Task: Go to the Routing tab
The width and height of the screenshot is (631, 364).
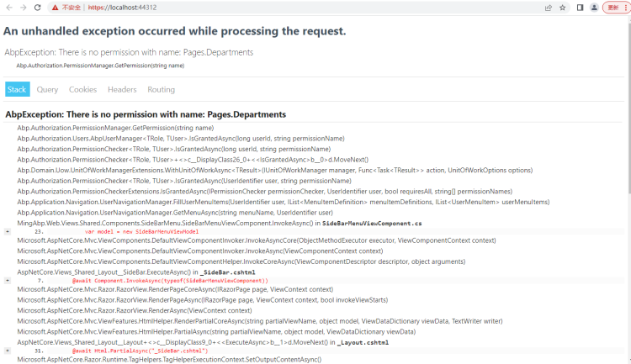Action: pyautogui.click(x=161, y=89)
